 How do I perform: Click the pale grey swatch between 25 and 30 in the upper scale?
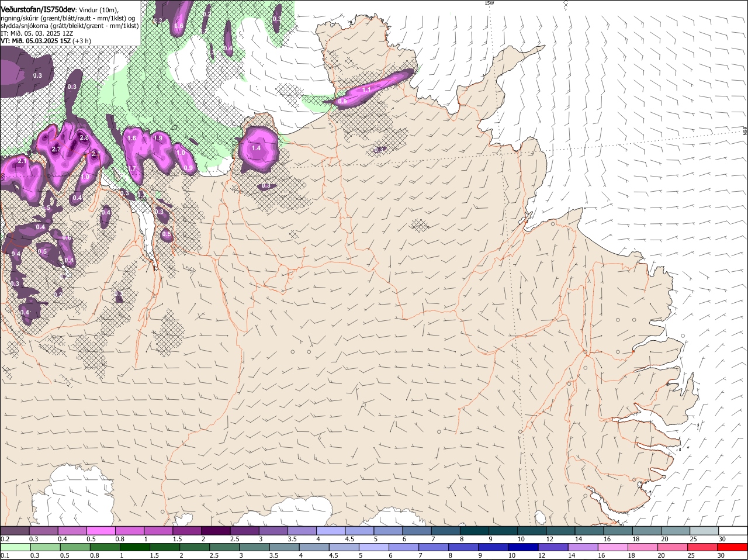(x=704, y=530)
